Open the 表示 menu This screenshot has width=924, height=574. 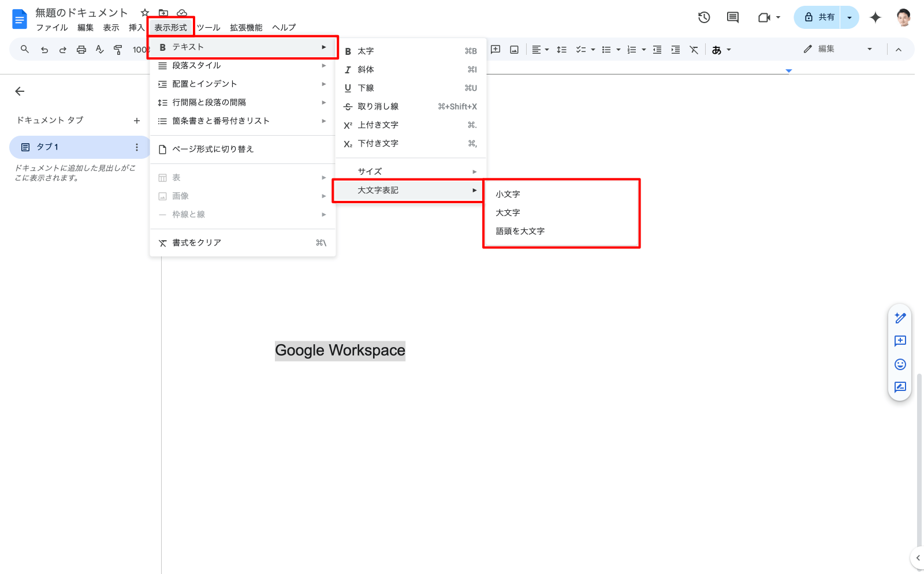(111, 28)
